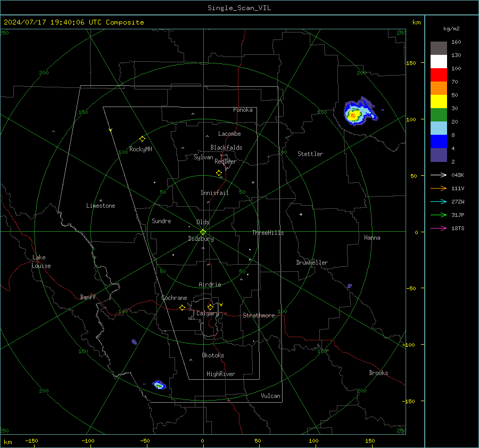Pick the gray 160 legend swatch
This screenshot has width=479, height=448.
(439, 48)
